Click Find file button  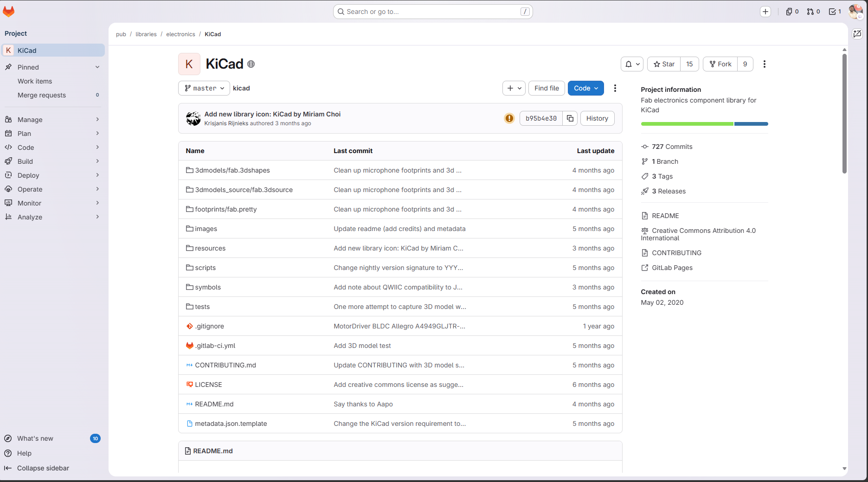(547, 88)
